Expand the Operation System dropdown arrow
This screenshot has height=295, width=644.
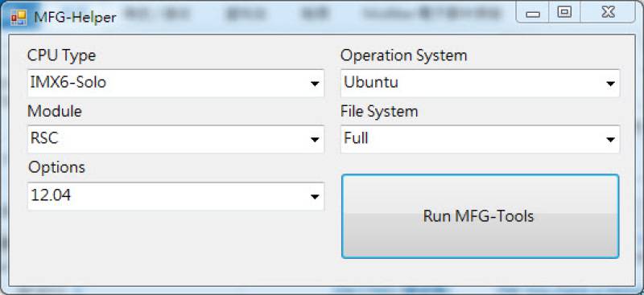coord(610,84)
